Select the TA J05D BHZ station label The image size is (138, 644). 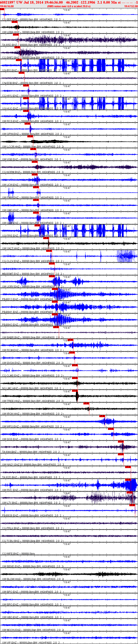tap(10, 45)
